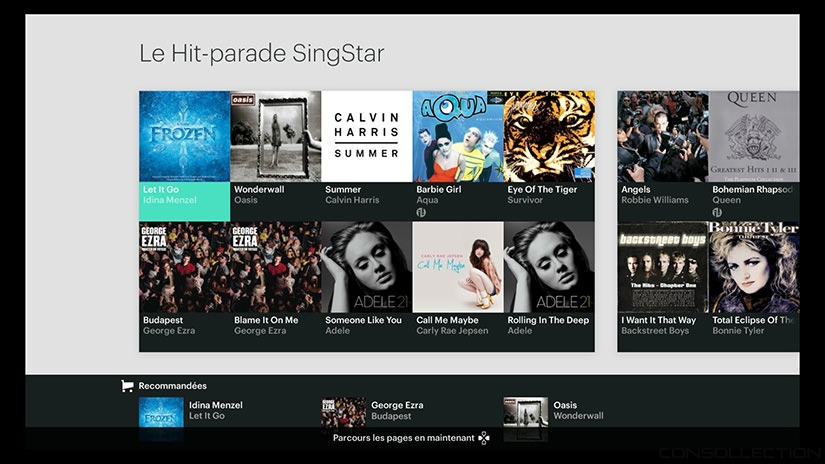
Task: Open recommended Frozen thumbnail in bottom bar
Action: click(x=161, y=419)
